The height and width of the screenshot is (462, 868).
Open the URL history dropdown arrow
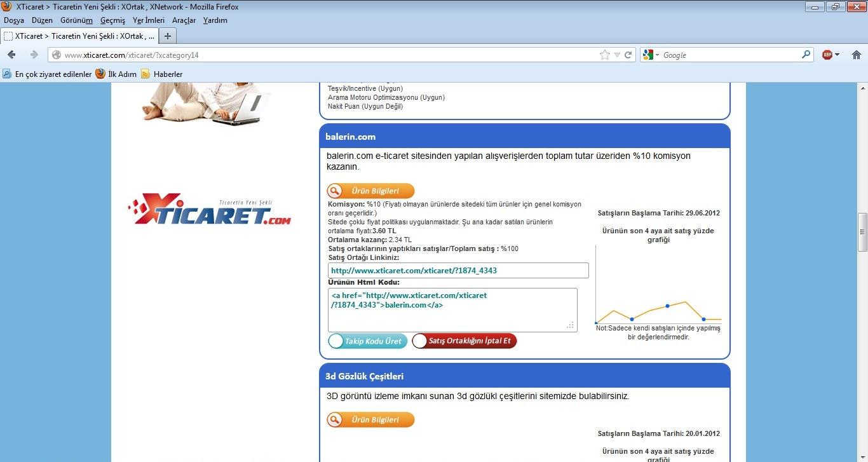pos(617,55)
